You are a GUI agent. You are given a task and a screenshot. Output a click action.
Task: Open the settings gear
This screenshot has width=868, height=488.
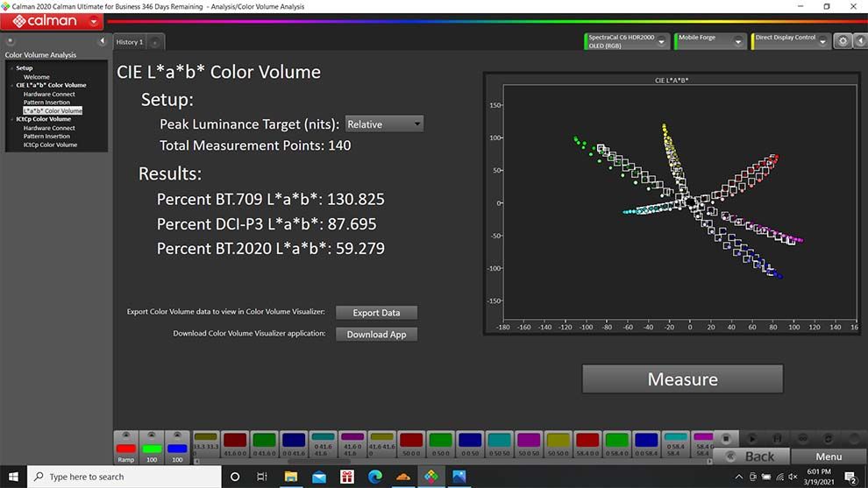[843, 41]
